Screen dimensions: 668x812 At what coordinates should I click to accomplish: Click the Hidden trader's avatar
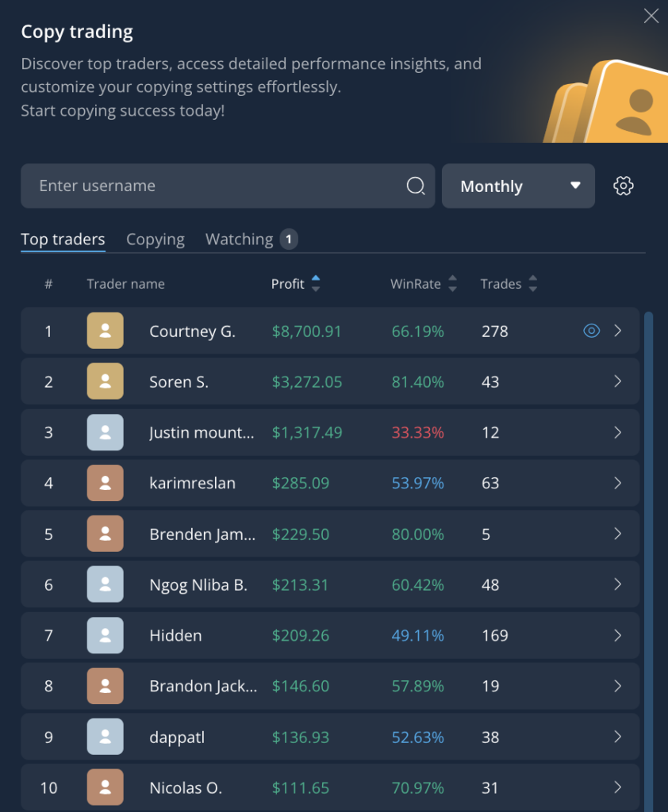coord(105,635)
